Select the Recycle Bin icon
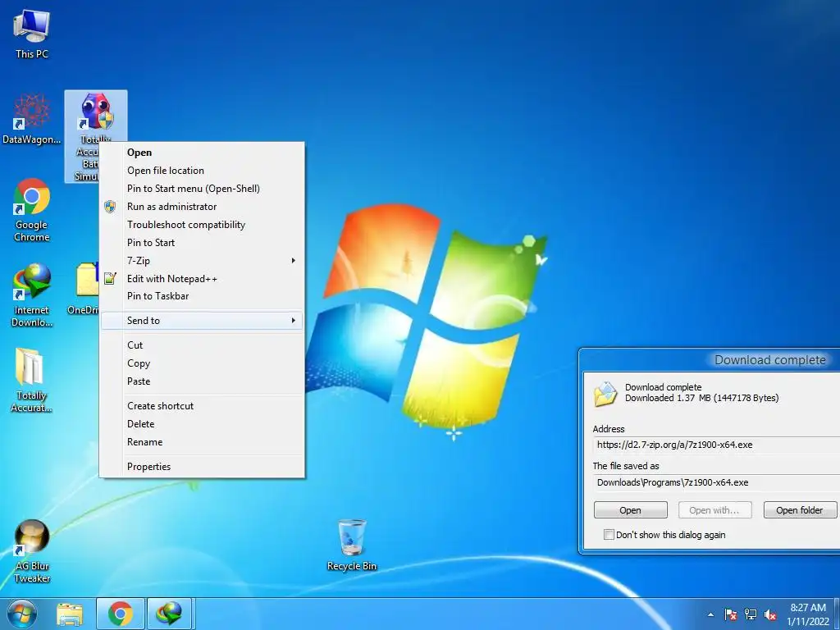Screen dimensions: 840x630 352,545
